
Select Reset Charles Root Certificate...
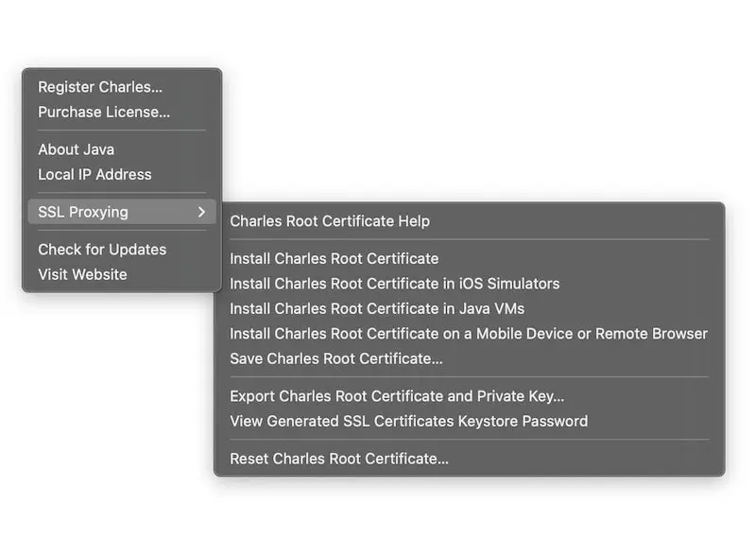click(339, 459)
